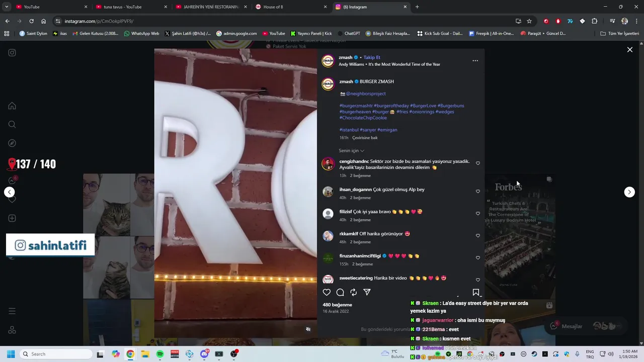This screenshot has width=644, height=362.
Task: Close the '(6) Instagram' tab
Action: tap(405, 7)
